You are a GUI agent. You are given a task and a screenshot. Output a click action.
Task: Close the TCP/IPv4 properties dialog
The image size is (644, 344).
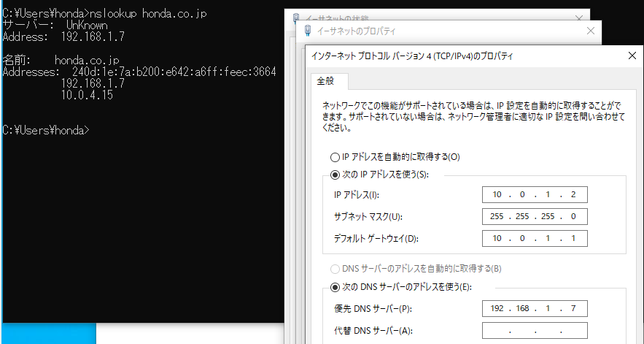coord(632,56)
